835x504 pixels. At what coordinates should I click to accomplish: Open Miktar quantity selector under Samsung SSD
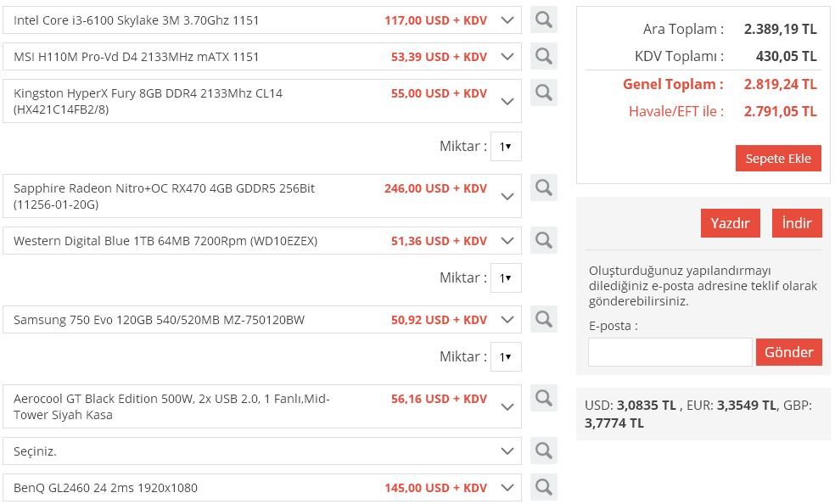(x=506, y=356)
